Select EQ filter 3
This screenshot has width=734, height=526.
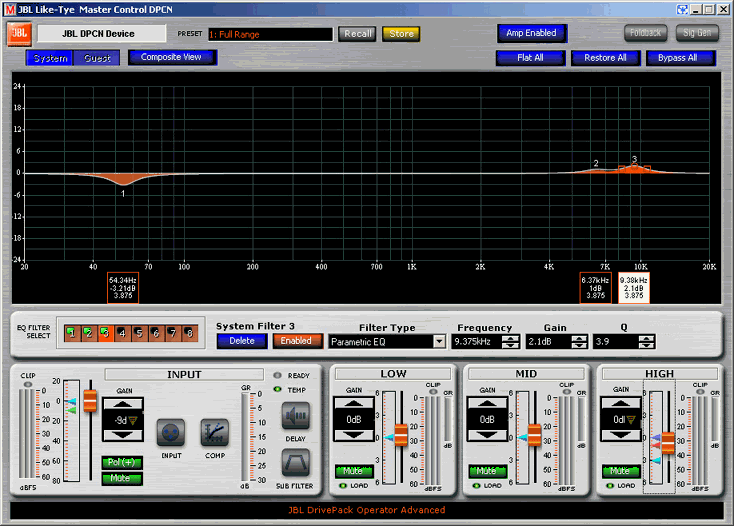106,333
